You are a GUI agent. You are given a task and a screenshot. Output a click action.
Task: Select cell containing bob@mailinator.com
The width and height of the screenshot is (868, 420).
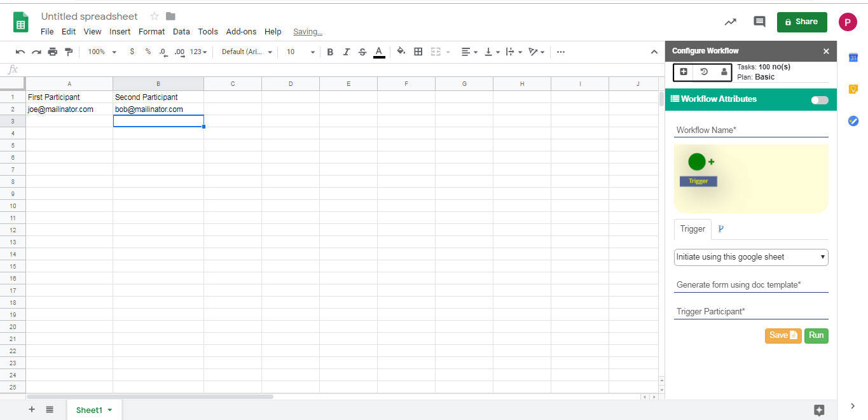(158, 109)
